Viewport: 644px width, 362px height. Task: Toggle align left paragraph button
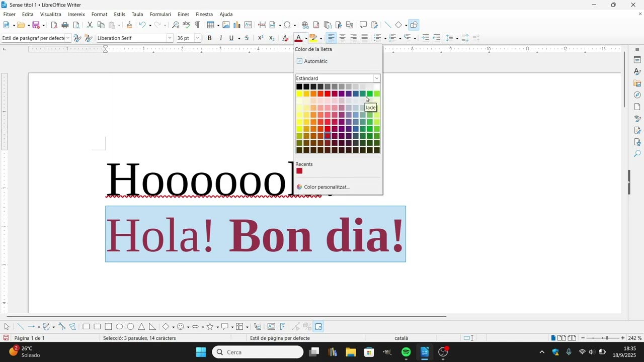click(x=331, y=38)
